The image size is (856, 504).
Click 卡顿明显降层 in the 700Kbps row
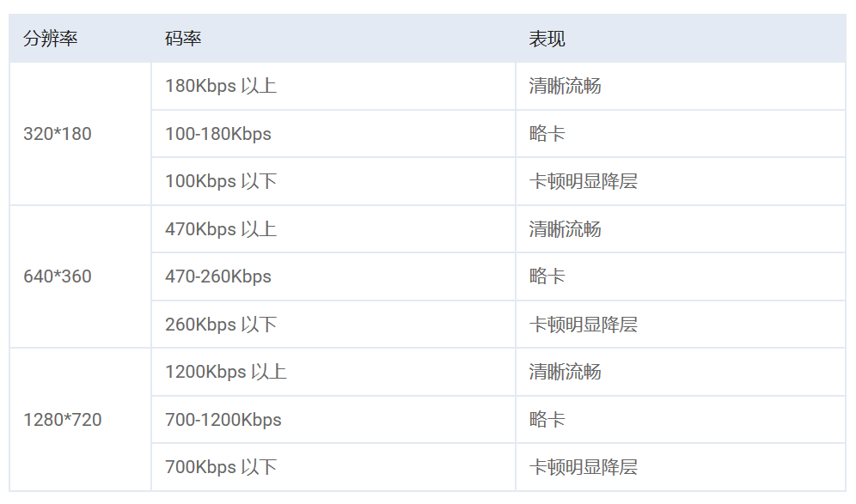tap(583, 467)
